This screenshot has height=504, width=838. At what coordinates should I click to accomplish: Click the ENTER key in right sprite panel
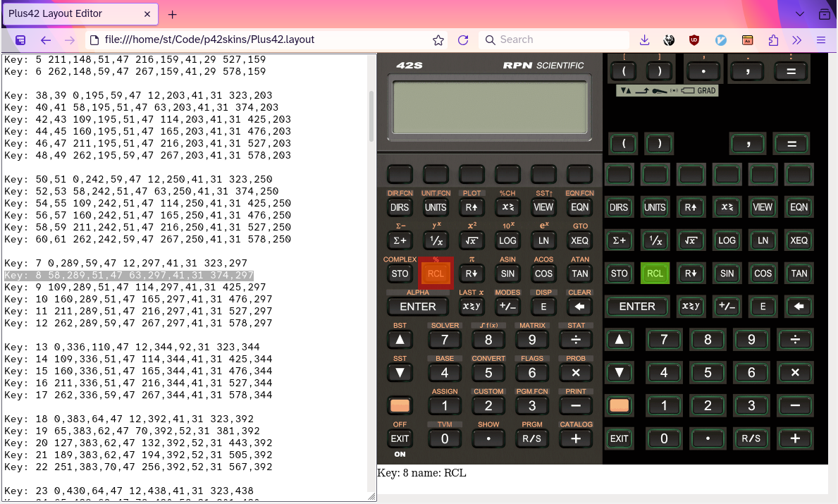point(637,307)
